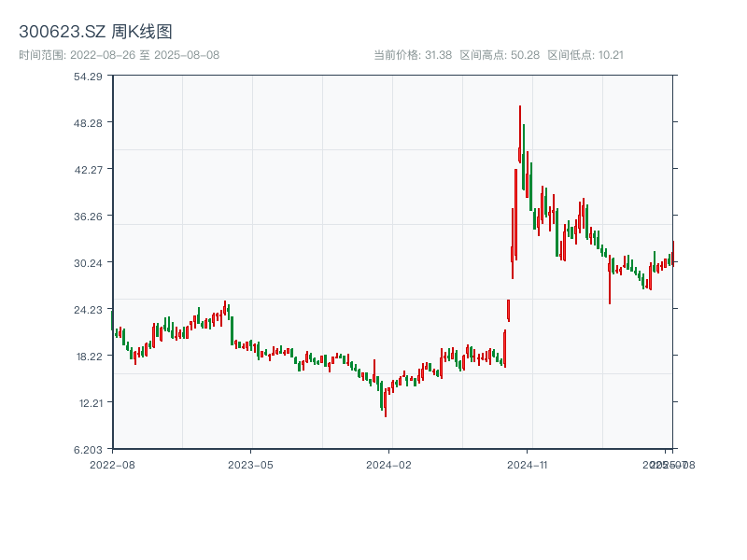Click the 2024-11 x-axis date label

pyautogui.click(x=528, y=464)
